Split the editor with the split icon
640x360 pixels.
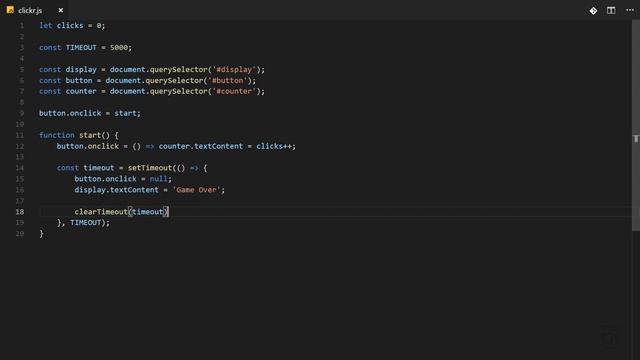click(x=611, y=11)
